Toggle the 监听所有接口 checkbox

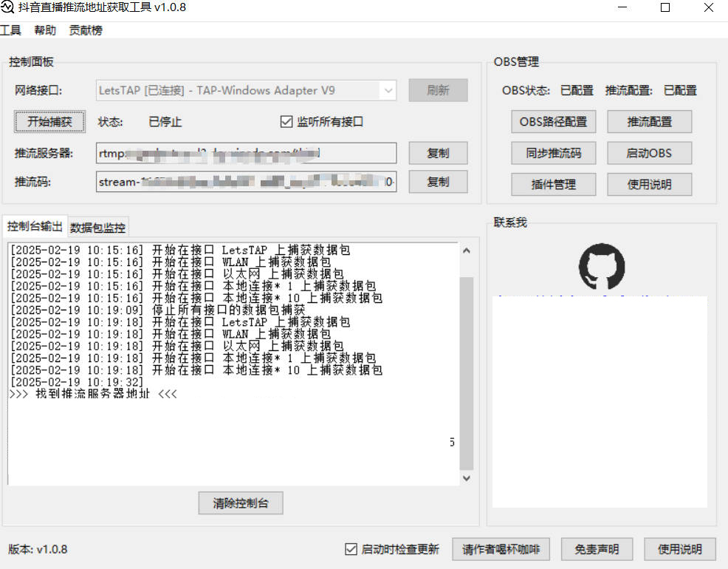(286, 122)
